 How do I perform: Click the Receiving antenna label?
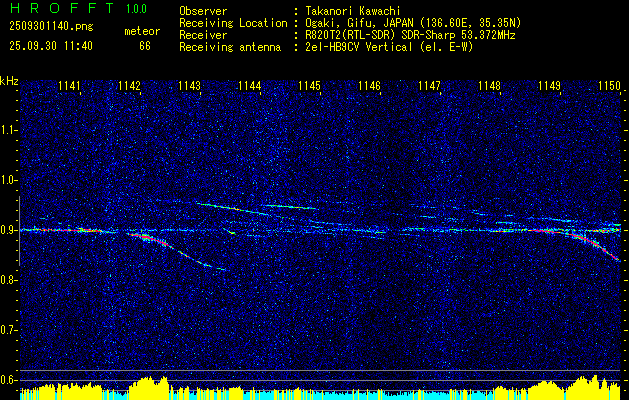(x=230, y=47)
